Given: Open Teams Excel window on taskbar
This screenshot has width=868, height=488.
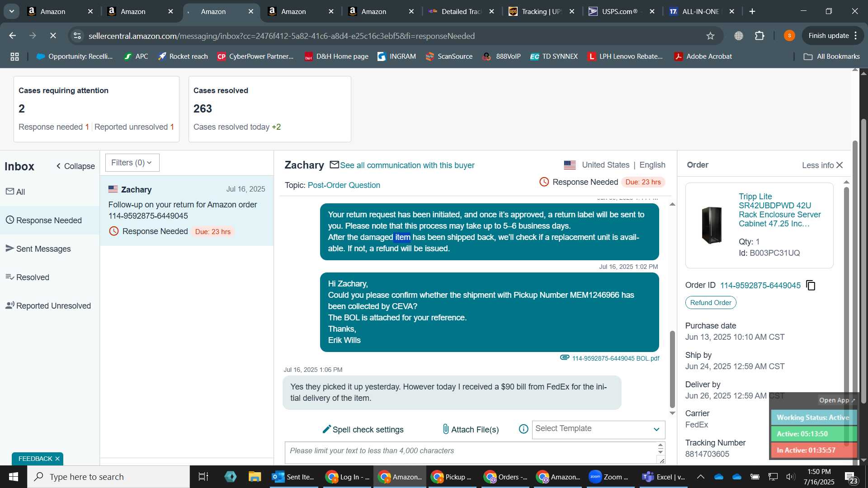Looking at the screenshot, I should (664, 477).
